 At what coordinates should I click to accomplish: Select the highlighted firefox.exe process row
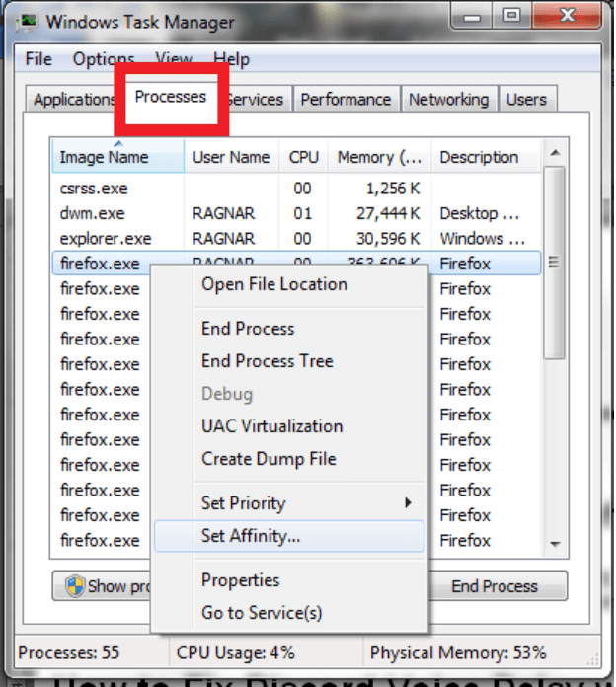[296, 264]
